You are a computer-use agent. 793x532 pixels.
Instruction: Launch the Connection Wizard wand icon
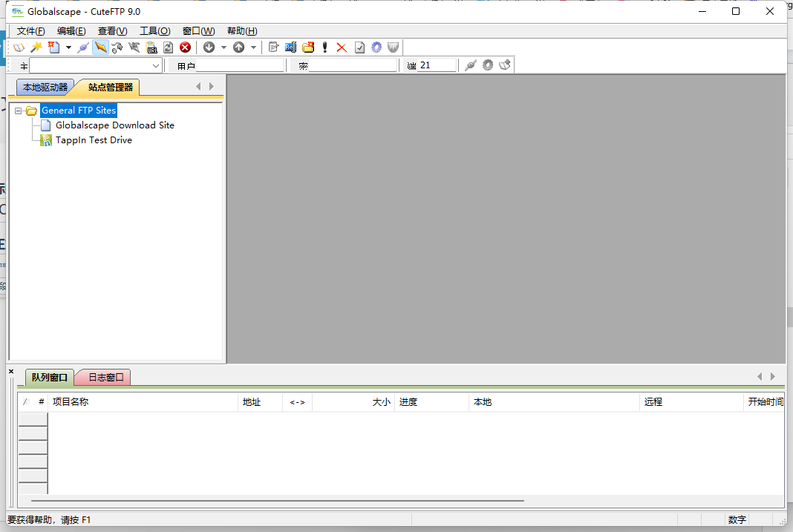pos(36,47)
